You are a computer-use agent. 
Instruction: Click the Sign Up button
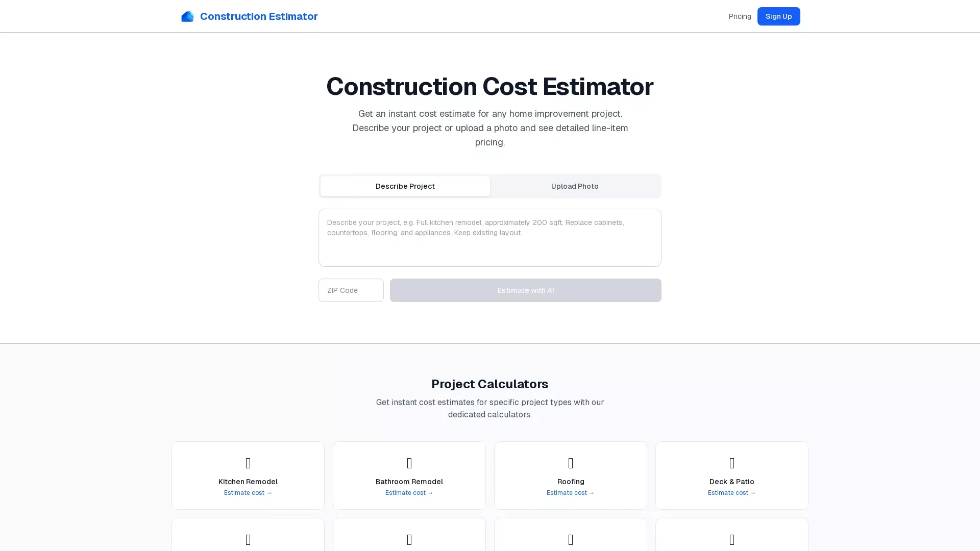778,16
